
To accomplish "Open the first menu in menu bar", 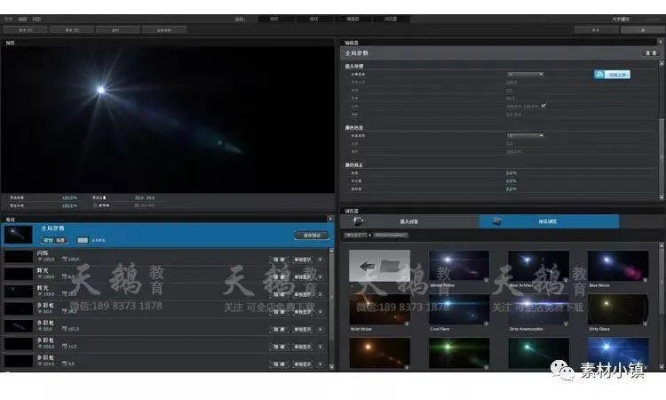I will [8, 18].
